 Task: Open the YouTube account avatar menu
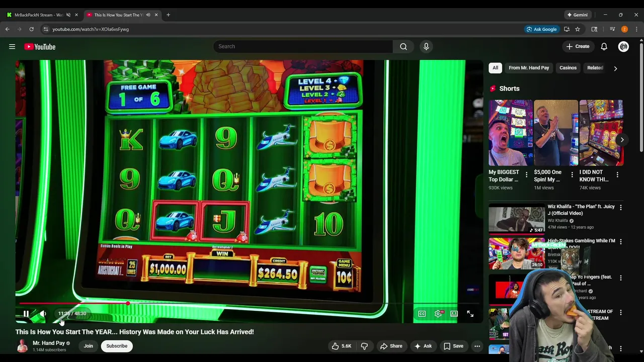[623, 46]
